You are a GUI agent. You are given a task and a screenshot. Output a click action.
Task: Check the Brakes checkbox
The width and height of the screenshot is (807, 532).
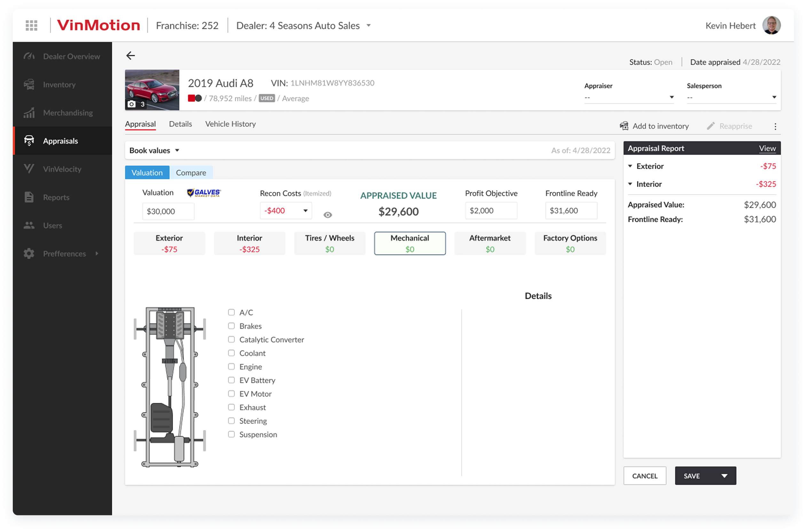(231, 326)
